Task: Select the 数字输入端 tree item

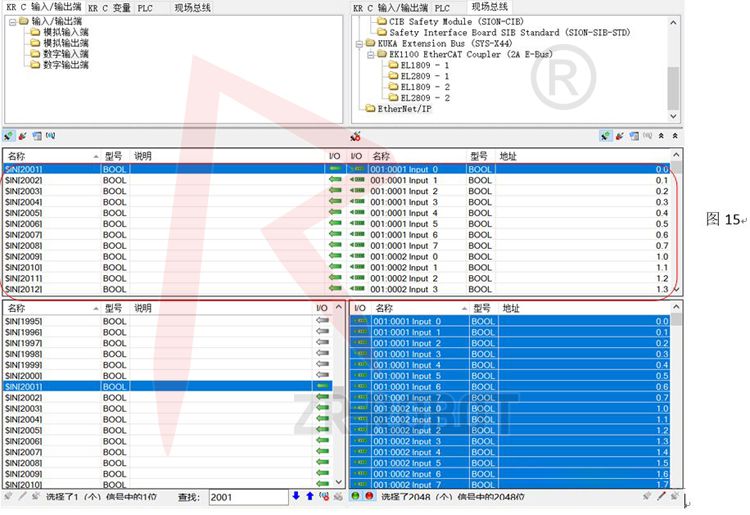Action: click(66, 54)
